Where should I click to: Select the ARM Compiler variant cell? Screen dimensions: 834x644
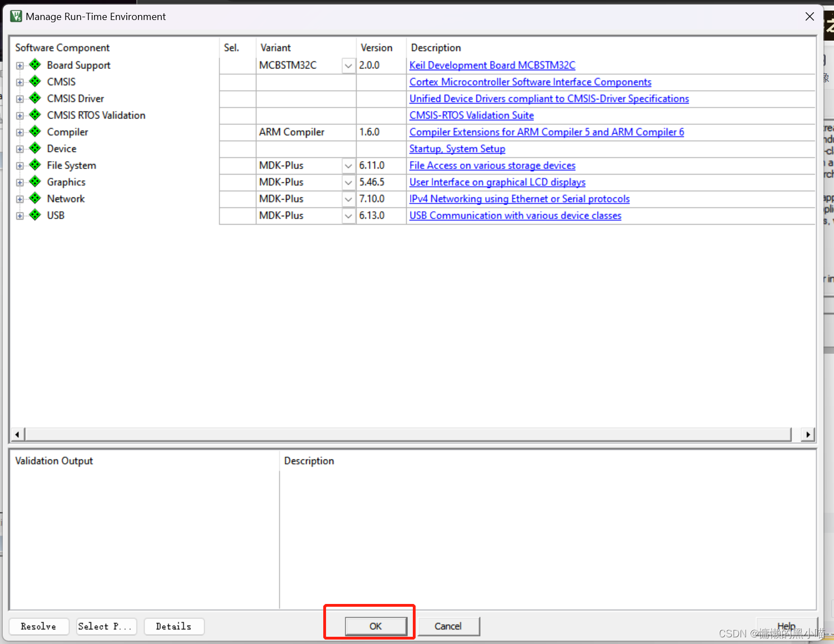click(x=306, y=132)
